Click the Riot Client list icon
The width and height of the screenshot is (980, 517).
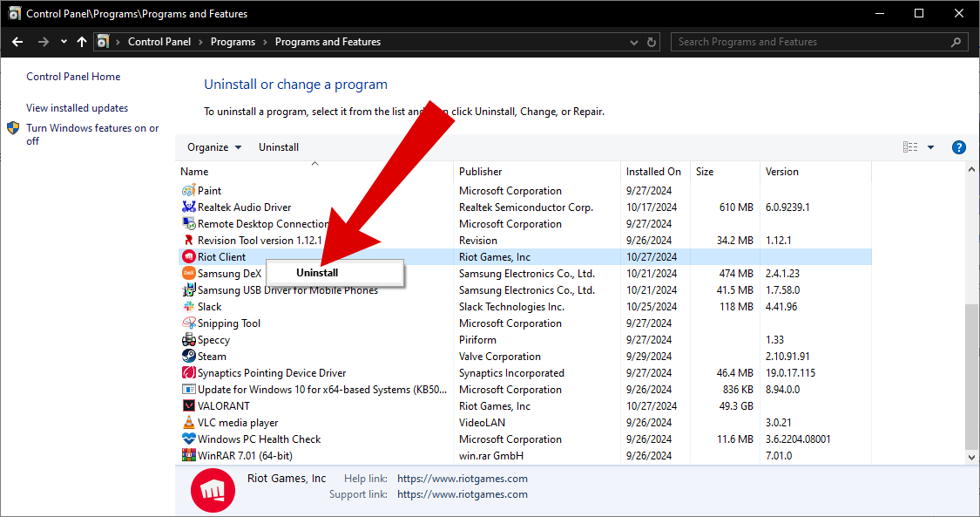188,257
